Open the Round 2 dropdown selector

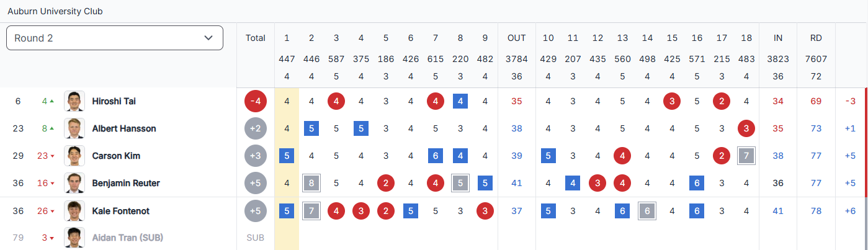tap(115, 38)
